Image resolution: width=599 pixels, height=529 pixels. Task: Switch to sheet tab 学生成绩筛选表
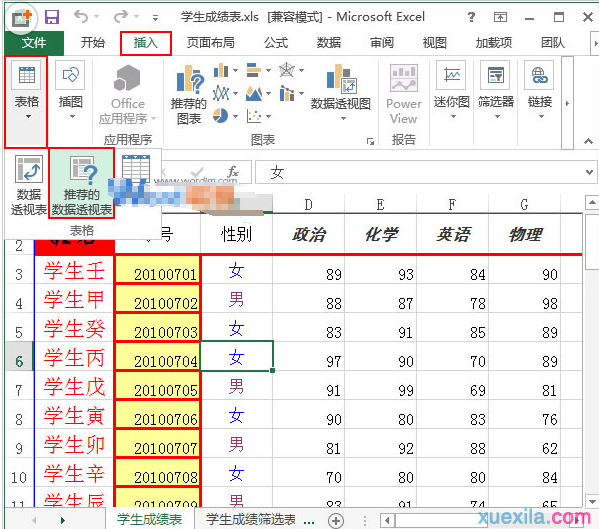click(251, 519)
